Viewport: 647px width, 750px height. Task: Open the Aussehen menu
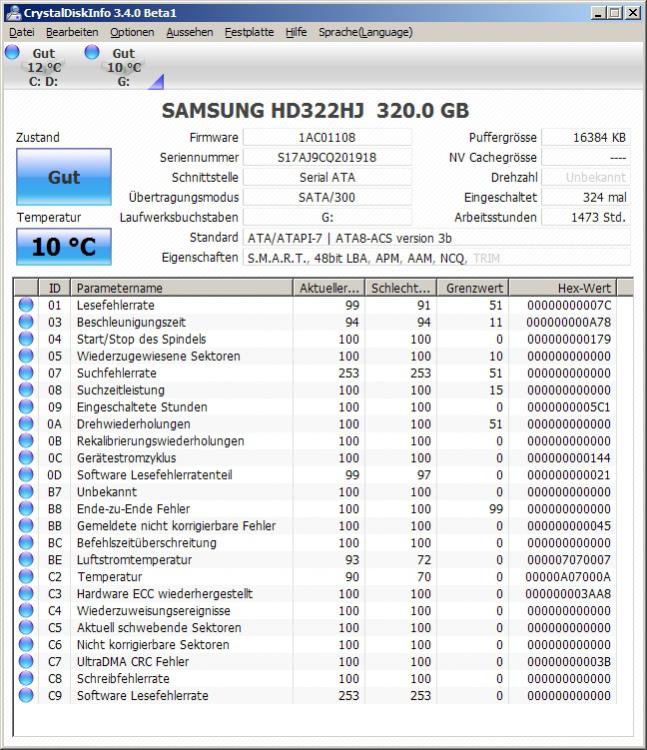(189, 33)
